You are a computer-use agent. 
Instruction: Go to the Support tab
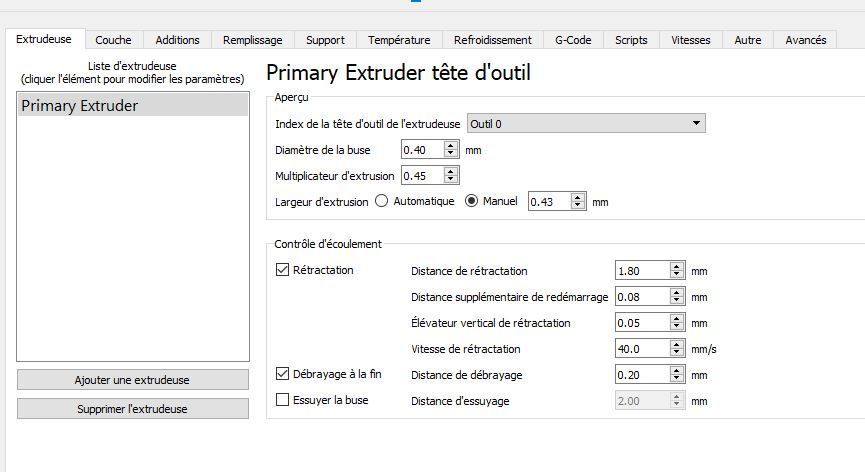point(325,40)
